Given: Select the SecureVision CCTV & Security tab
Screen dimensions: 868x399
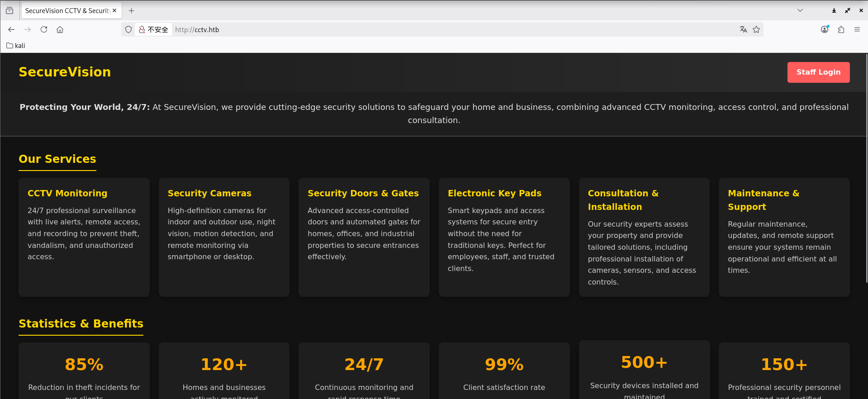Looking at the screenshot, I should 67,10.
